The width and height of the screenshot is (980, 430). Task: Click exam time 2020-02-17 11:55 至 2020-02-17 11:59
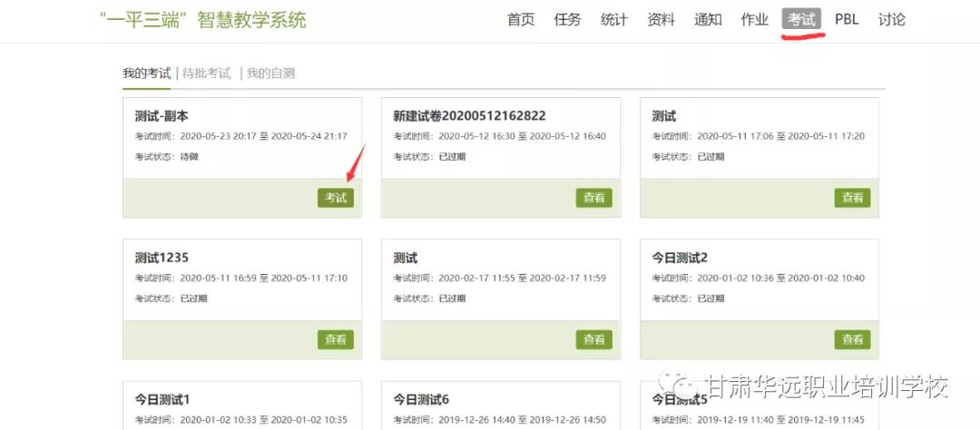pos(522,279)
